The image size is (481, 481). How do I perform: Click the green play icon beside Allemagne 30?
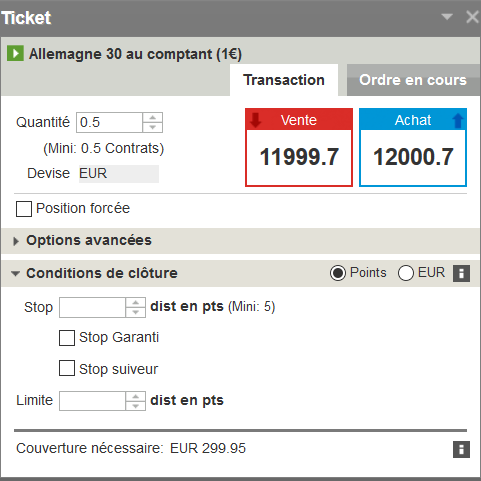15,53
